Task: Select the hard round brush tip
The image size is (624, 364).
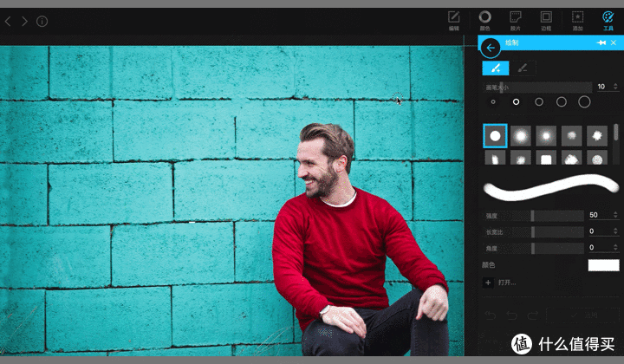Action: [495, 136]
